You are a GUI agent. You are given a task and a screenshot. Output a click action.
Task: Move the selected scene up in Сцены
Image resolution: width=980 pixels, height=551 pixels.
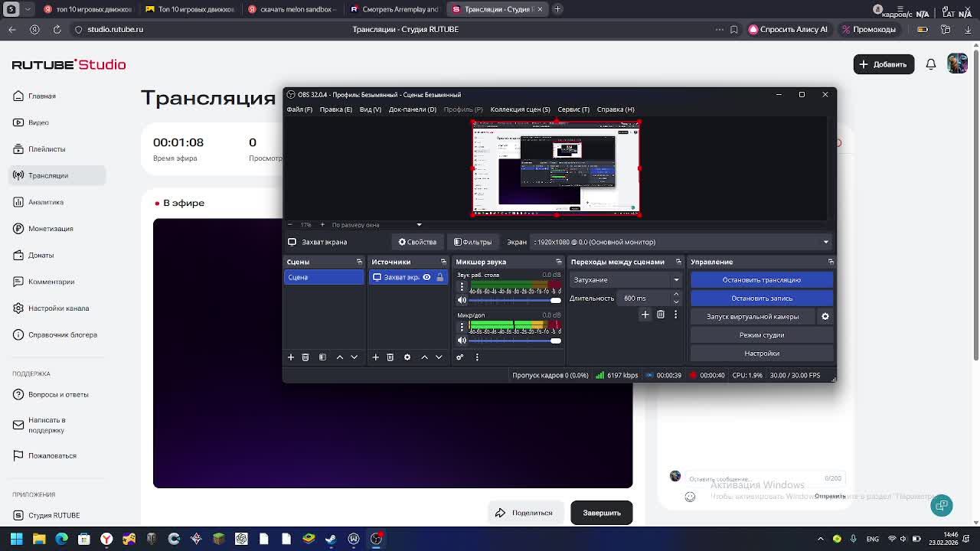[x=340, y=357]
